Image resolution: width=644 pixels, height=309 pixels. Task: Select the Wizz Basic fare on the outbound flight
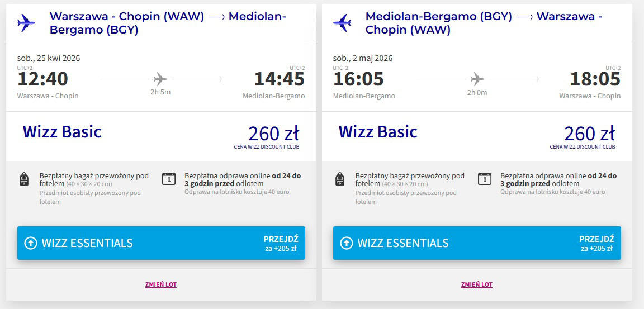pos(62,132)
